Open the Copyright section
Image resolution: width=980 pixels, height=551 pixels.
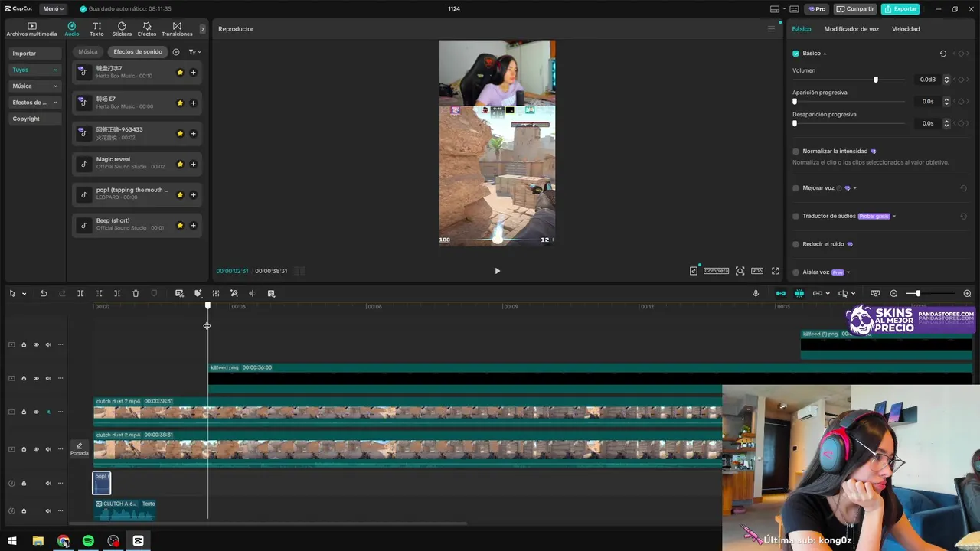pyautogui.click(x=35, y=119)
